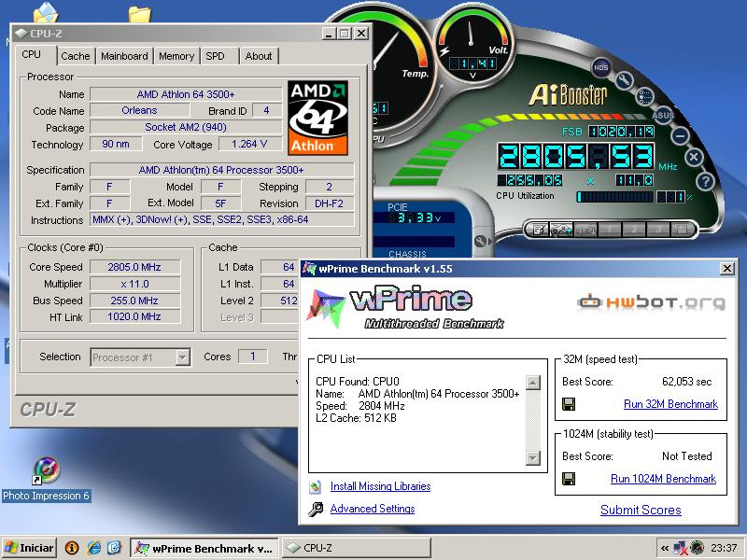The width and height of the screenshot is (747, 560).
Task: Click save floppy icon for 1024M score
Action: click(569, 479)
